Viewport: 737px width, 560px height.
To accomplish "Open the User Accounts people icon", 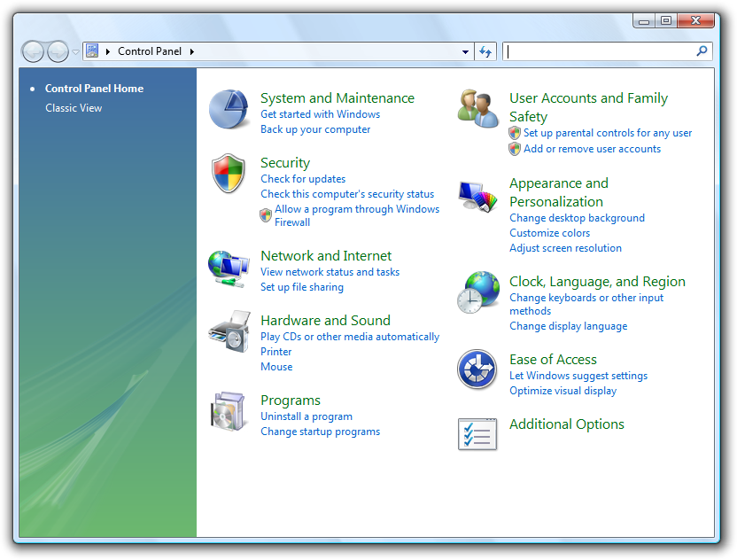I will tap(477, 110).
